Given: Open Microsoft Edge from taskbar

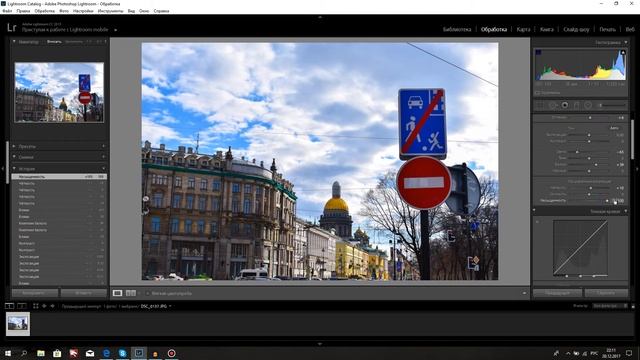Looking at the screenshot, I should tap(106, 353).
